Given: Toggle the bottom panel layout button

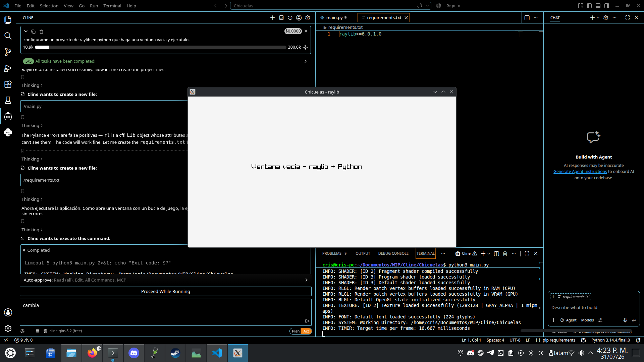Looking at the screenshot, I should (x=598, y=6).
